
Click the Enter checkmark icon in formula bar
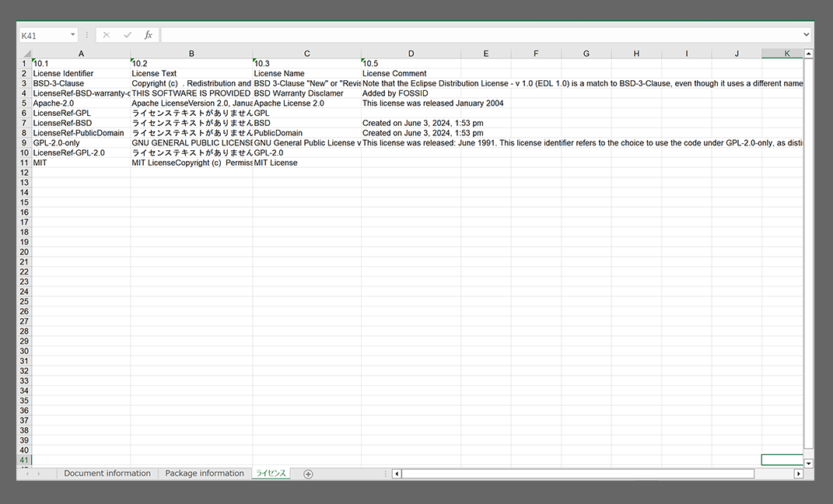point(128,35)
